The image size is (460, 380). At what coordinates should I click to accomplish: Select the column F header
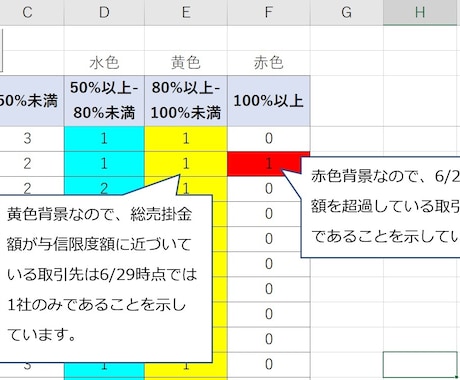pyautogui.click(x=269, y=13)
